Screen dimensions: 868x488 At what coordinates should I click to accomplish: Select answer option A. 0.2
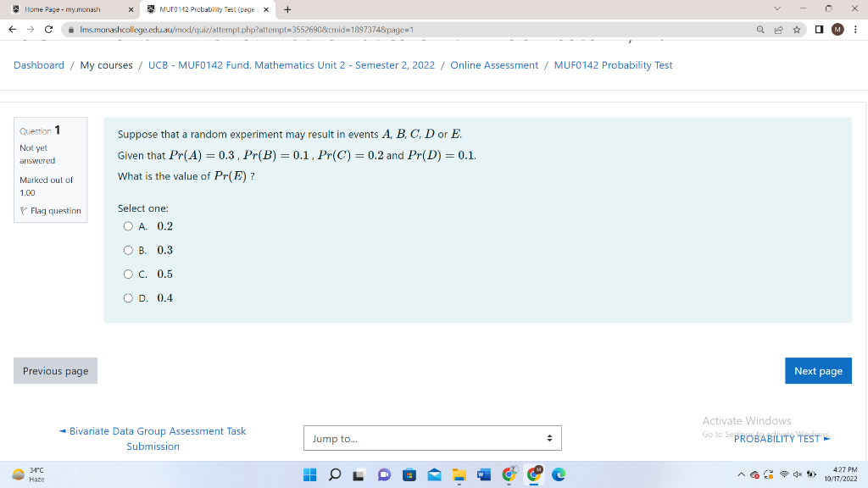tap(129, 226)
